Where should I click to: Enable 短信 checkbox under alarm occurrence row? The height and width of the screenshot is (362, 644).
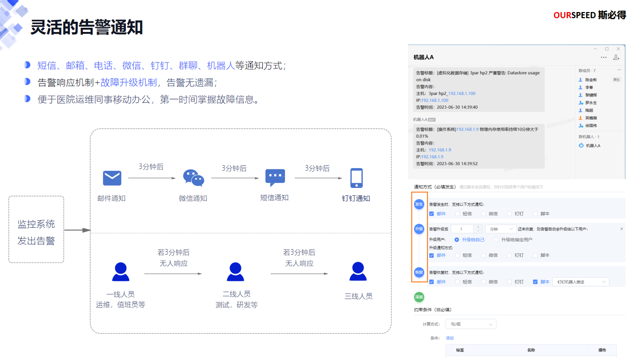point(458,214)
